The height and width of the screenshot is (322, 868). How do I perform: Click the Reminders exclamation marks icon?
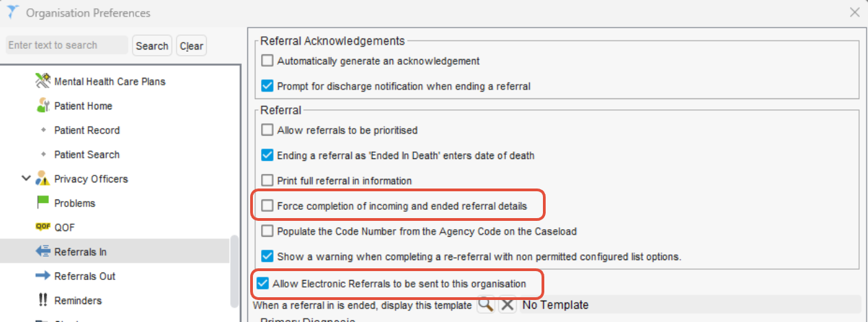tap(43, 301)
